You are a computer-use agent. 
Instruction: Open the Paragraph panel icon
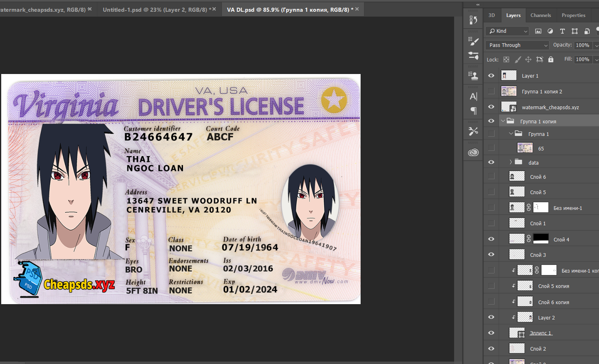[x=473, y=111]
